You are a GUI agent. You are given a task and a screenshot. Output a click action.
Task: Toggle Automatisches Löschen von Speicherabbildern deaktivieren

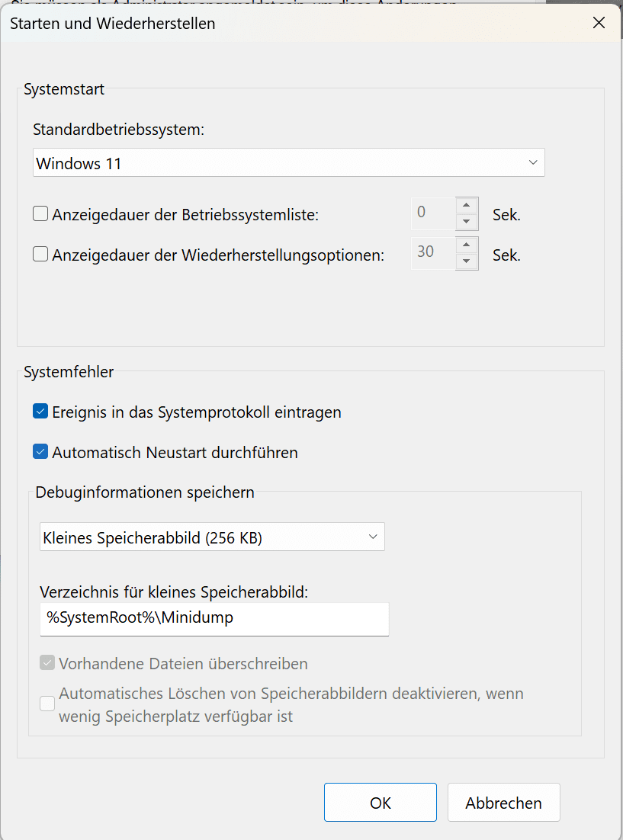click(x=47, y=704)
